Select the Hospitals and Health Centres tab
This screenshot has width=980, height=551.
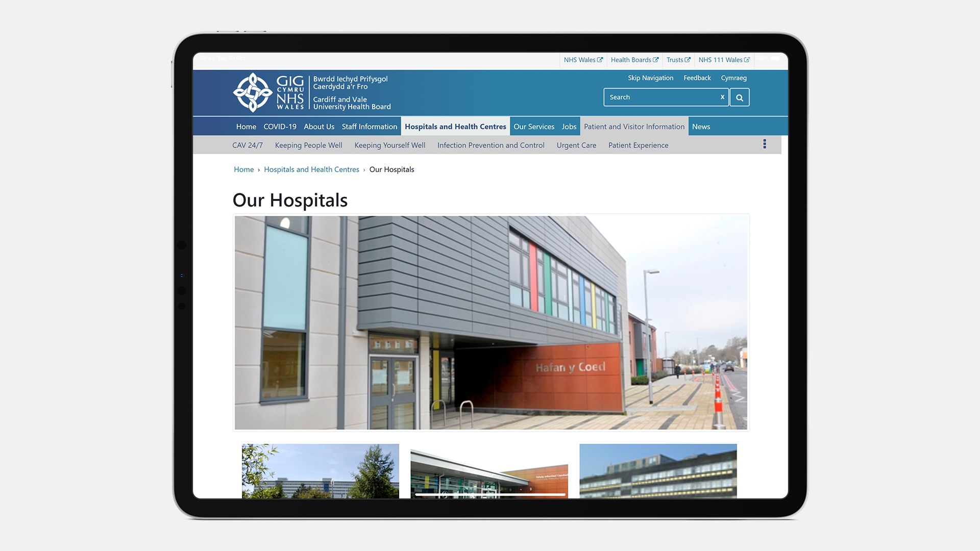[x=455, y=126]
